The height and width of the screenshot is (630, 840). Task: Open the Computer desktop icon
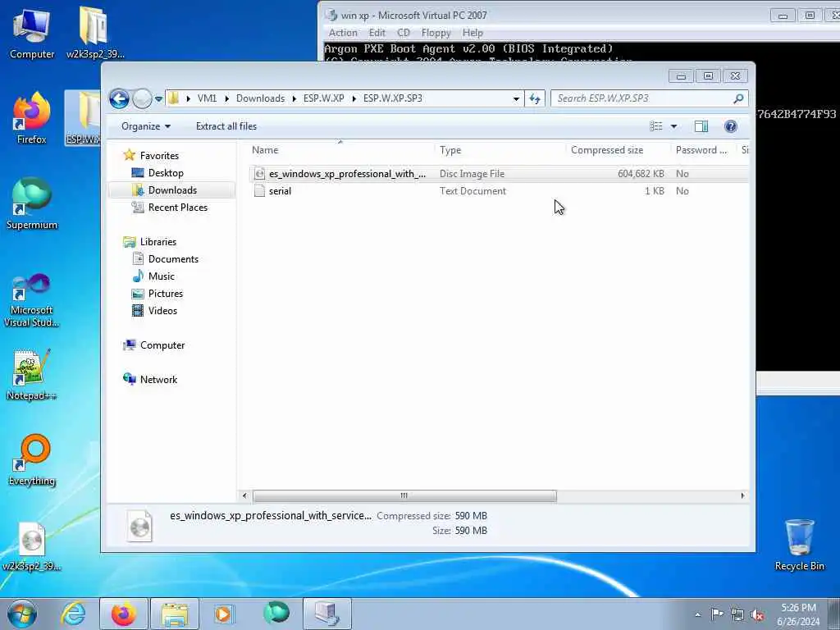point(32,34)
